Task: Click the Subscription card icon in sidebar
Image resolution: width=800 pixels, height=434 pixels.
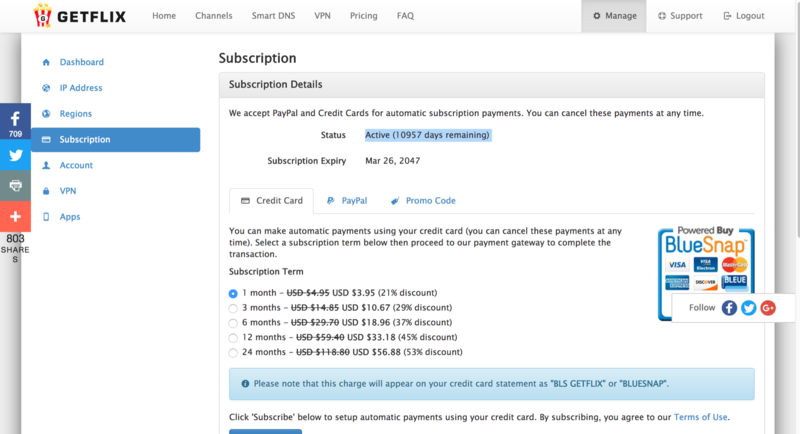Action: click(x=46, y=139)
